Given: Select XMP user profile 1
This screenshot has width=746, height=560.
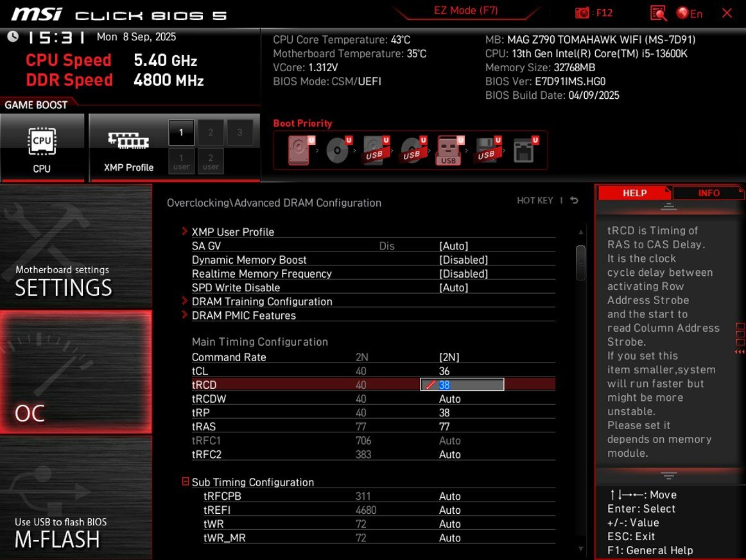Looking at the screenshot, I should [x=181, y=162].
